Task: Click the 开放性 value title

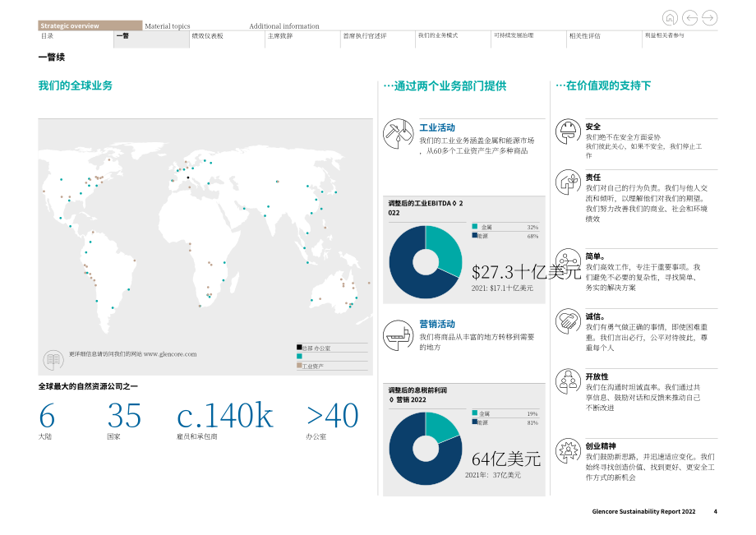Action: point(597,376)
